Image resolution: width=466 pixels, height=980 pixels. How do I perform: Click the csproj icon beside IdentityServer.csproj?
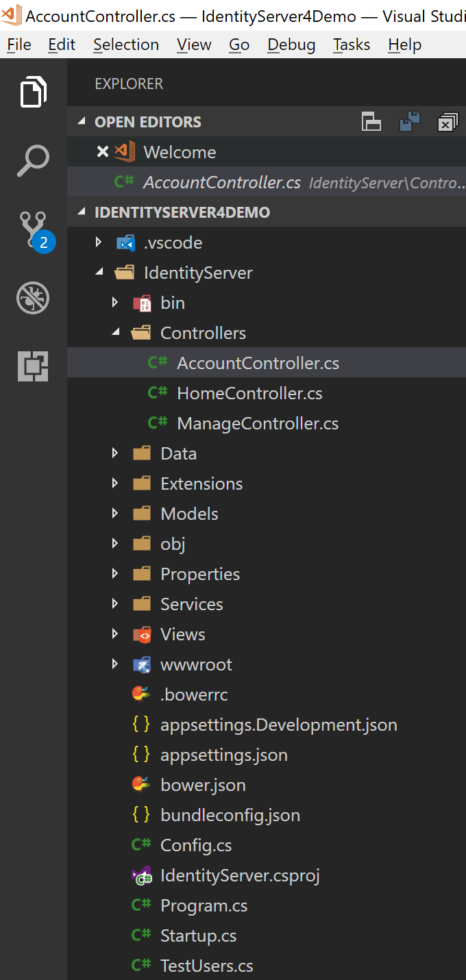pyautogui.click(x=141, y=875)
